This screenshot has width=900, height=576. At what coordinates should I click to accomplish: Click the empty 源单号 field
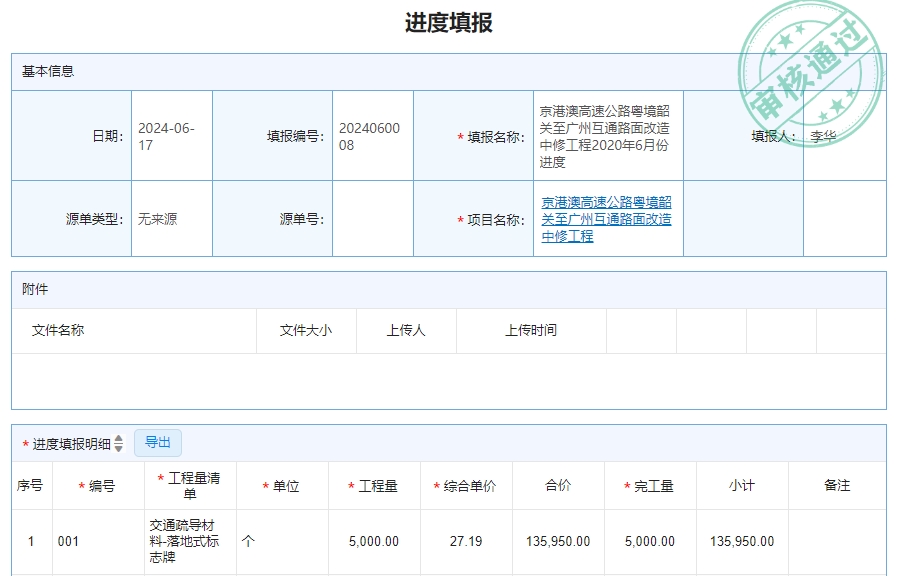372,218
